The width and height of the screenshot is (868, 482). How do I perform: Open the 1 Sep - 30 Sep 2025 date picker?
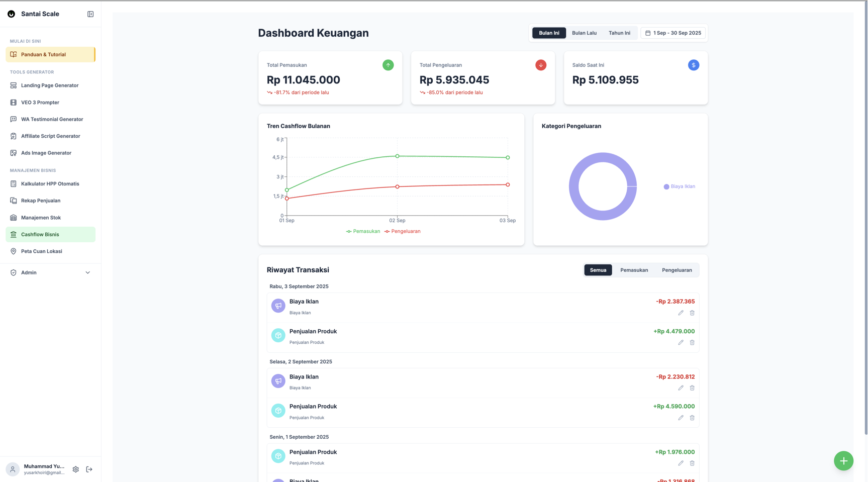point(673,33)
